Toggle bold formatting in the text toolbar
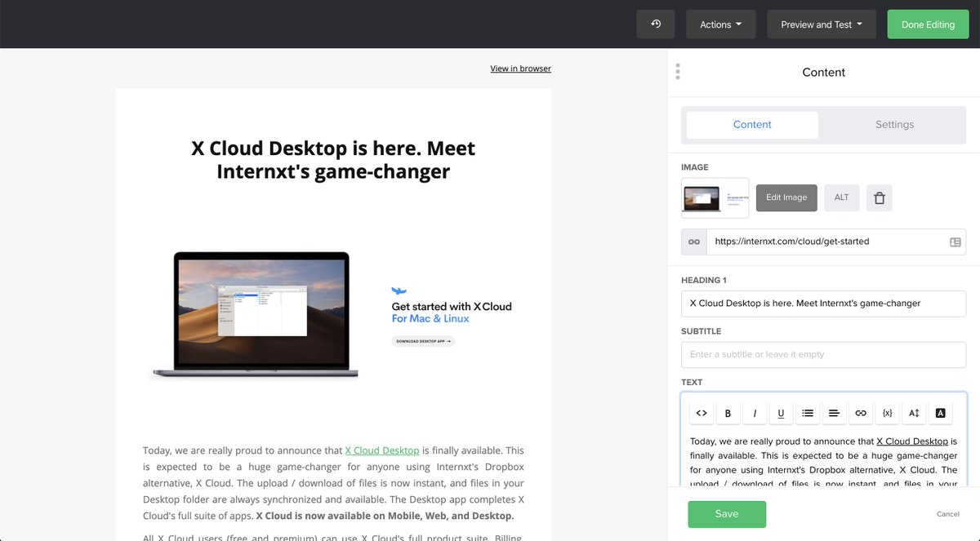Image resolution: width=980 pixels, height=541 pixels. pos(728,413)
